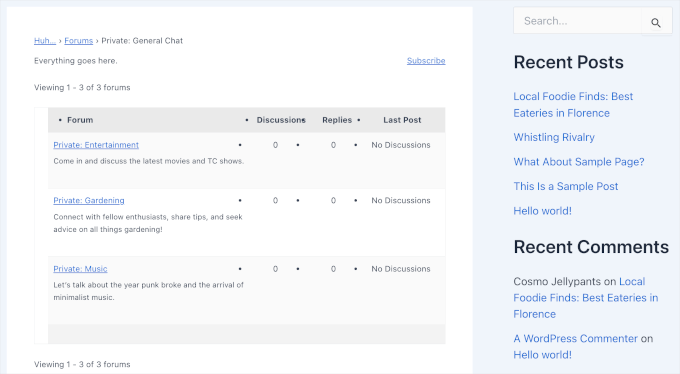Open What About Sample Page? post
The image size is (680, 374).
click(x=579, y=162)
